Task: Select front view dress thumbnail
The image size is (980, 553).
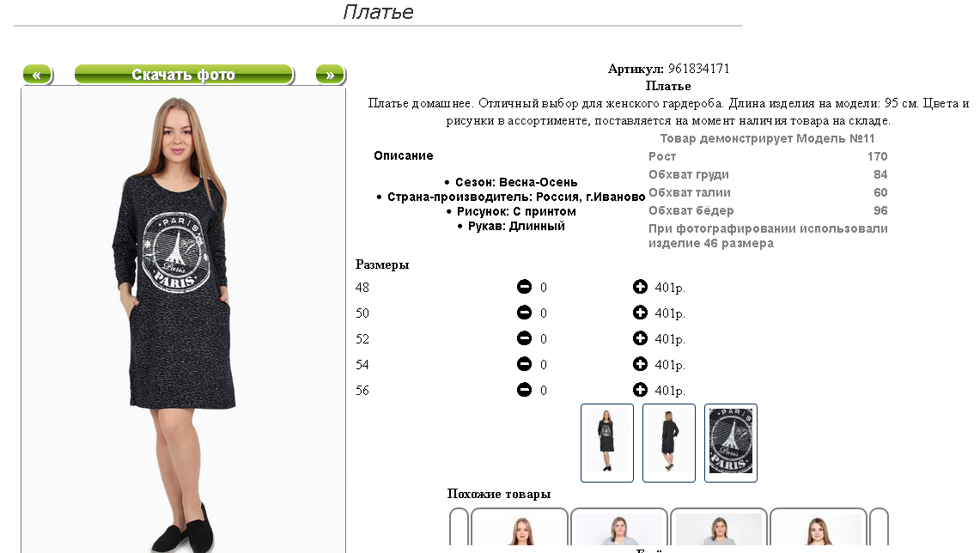Action: pos(607,443)
